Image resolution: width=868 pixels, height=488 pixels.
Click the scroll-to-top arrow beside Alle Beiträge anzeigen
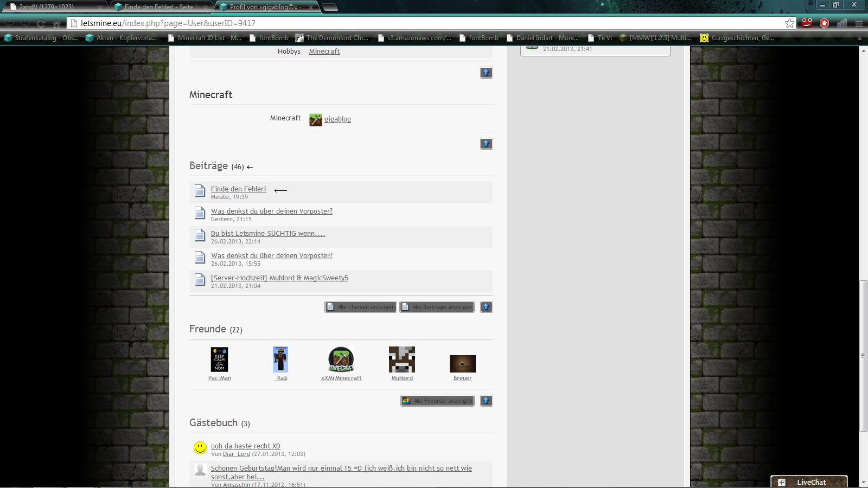coord(487,307)
